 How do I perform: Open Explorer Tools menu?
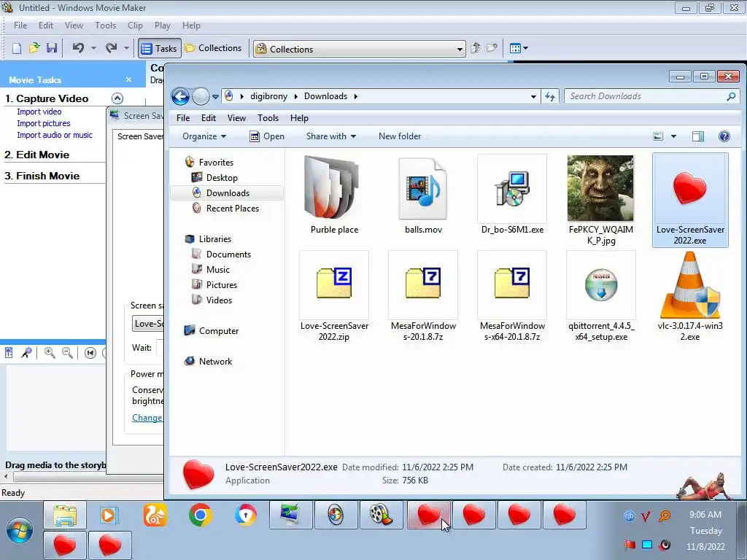(x=268, y=118)
